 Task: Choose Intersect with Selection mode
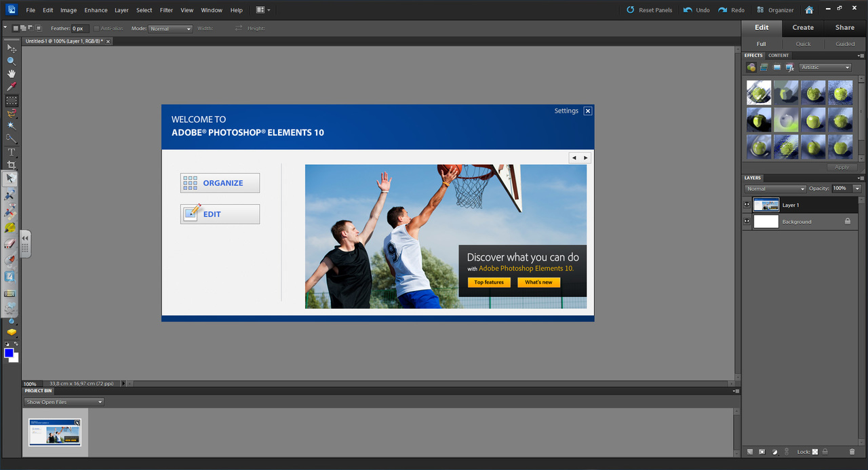tap(39, 28)
